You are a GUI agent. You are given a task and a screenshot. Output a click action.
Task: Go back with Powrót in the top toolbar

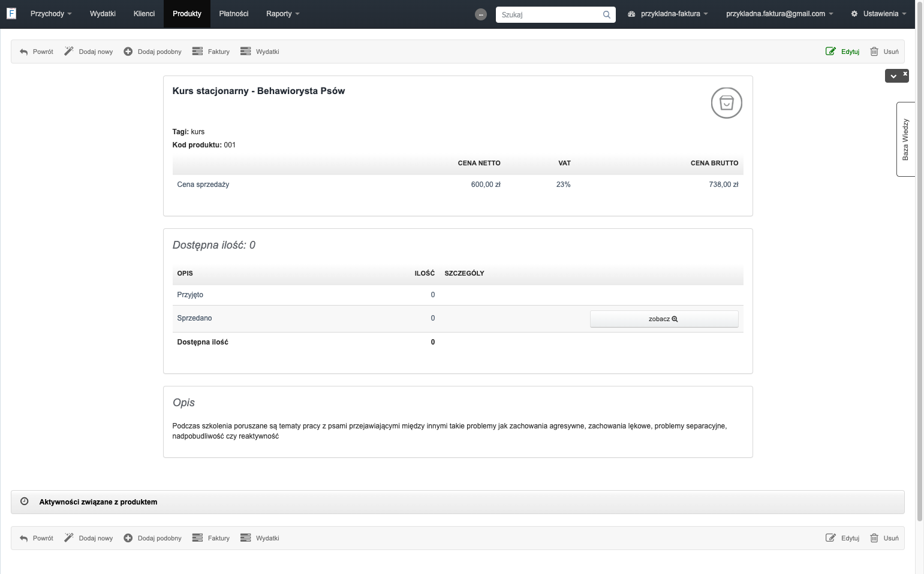pyautogui.click(x=37, y=52)
